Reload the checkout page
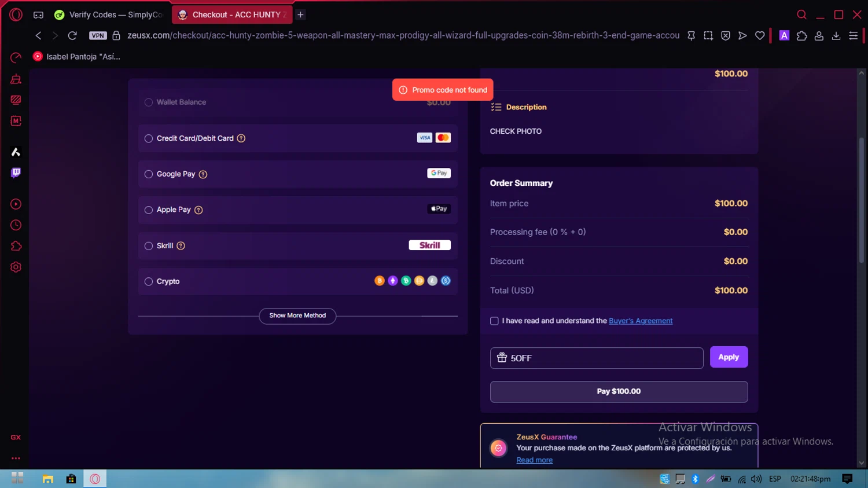 [72, 35]
